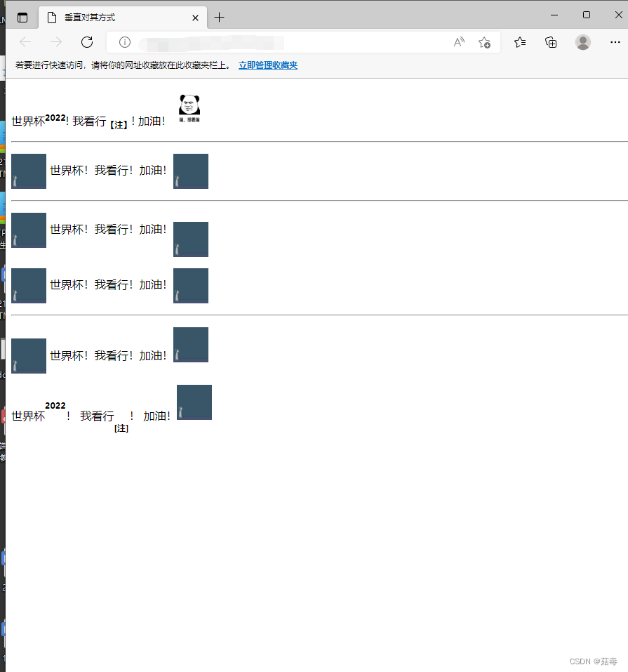Open Settings and more menu

(x=615, y=42)
